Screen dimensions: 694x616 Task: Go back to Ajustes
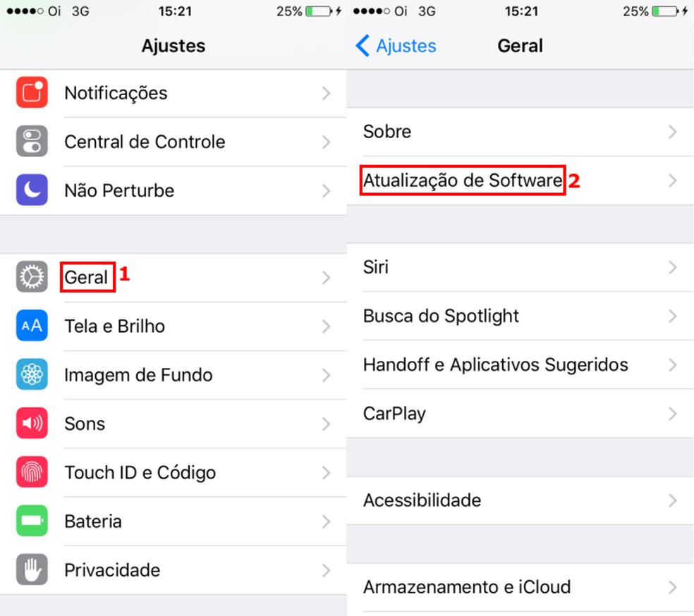[396, 46]
